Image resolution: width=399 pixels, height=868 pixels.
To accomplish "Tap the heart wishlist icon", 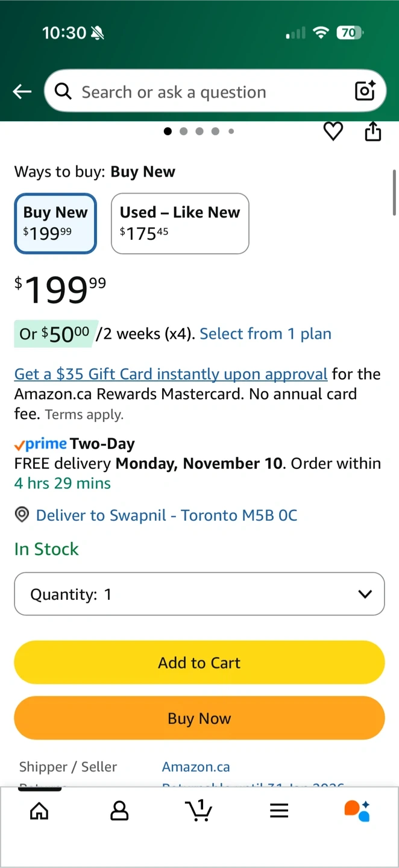I will tap(333, 131).
